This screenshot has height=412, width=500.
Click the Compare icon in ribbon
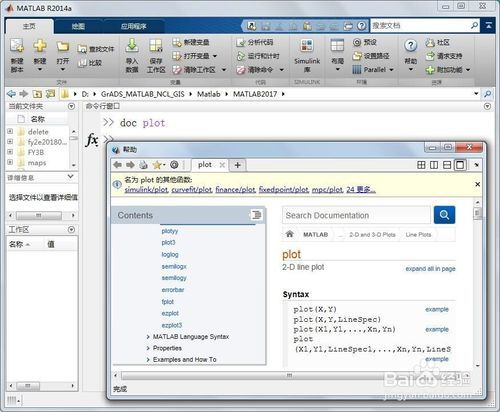click(x=82, y=63)
